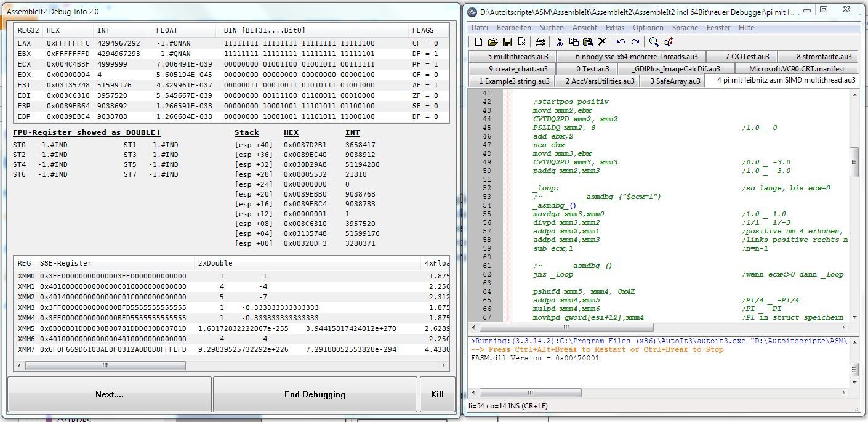Click the Find and Replace icon
The height and width of the screenshot is (422, 868).
[x=669, y=42]
